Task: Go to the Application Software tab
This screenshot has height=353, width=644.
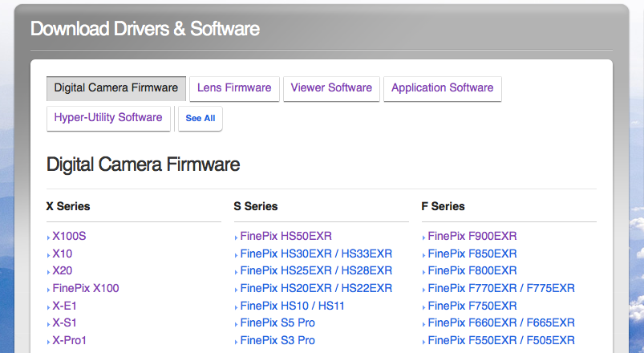Action: (x=443, y=88)
